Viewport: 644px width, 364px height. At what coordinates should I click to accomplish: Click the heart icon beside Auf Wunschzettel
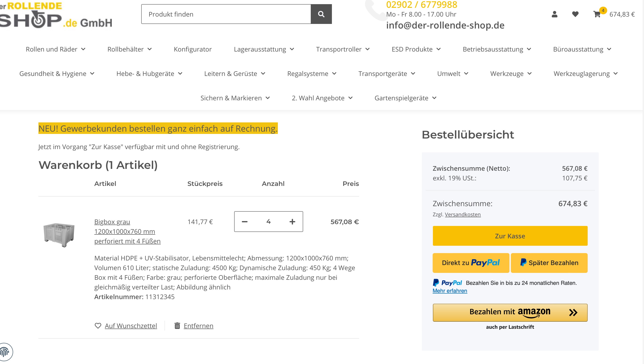click(x=98, y=326)
